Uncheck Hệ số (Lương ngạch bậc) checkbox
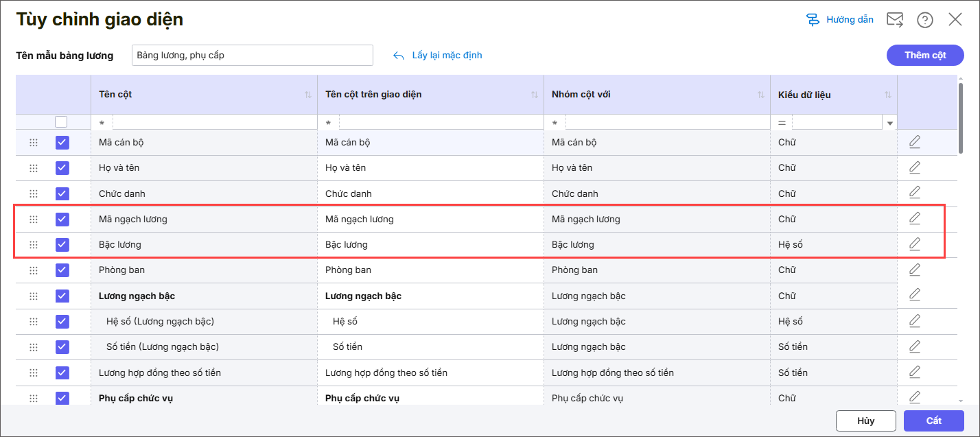 (x=62, y=321)
